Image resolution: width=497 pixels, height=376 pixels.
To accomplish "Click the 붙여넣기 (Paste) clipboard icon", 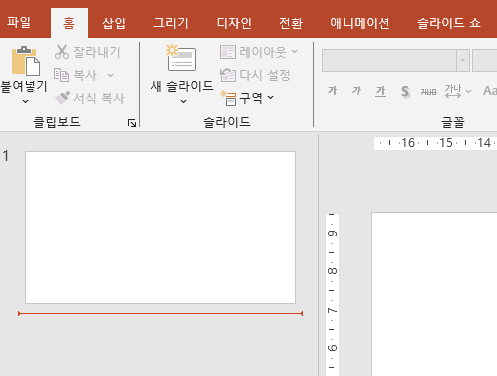I will pyautogui.click(x=26, y=61).
